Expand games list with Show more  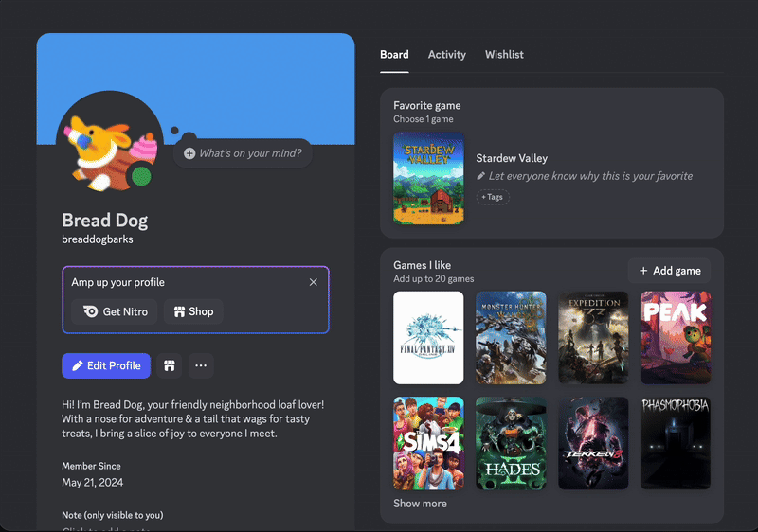420,504
